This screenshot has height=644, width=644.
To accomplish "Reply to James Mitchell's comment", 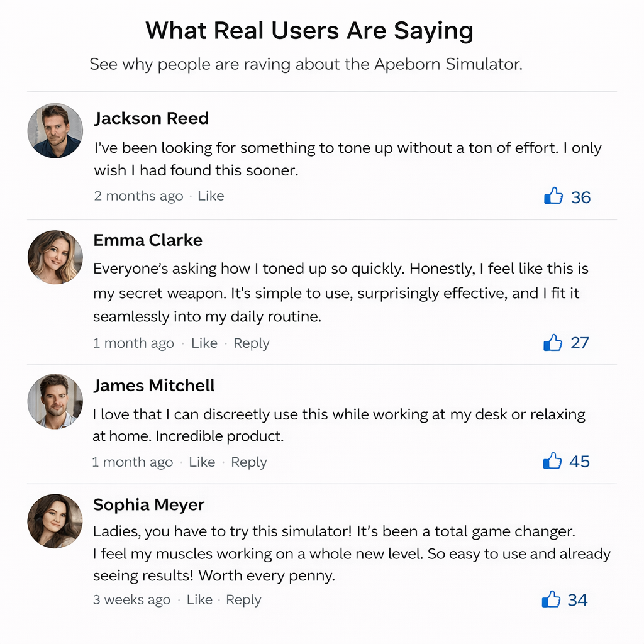I will tap(248, 462).
